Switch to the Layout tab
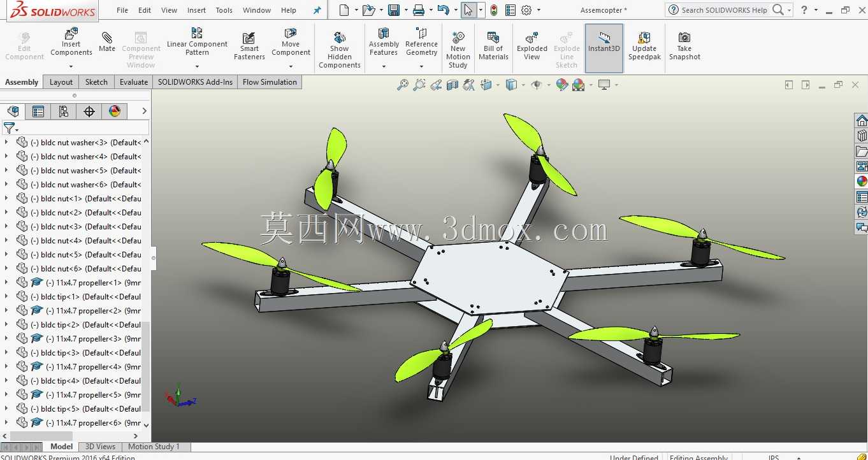Image resolution: width=868 pixels, height=460 pixels. [61, 82]
